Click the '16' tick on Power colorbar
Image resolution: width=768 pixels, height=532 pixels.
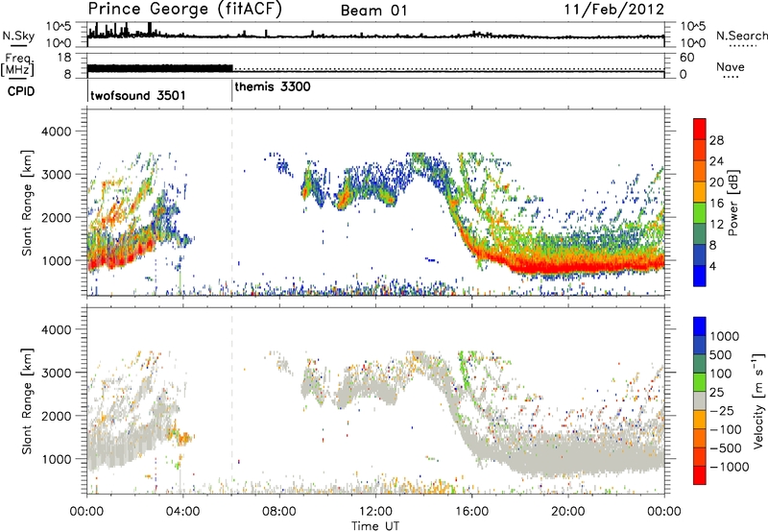716,204
